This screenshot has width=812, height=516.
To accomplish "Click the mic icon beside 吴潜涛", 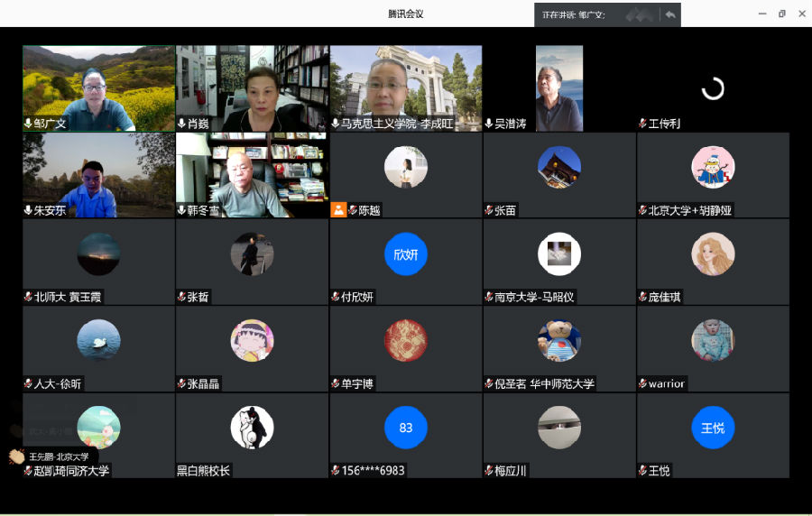I will click(488, 124).
